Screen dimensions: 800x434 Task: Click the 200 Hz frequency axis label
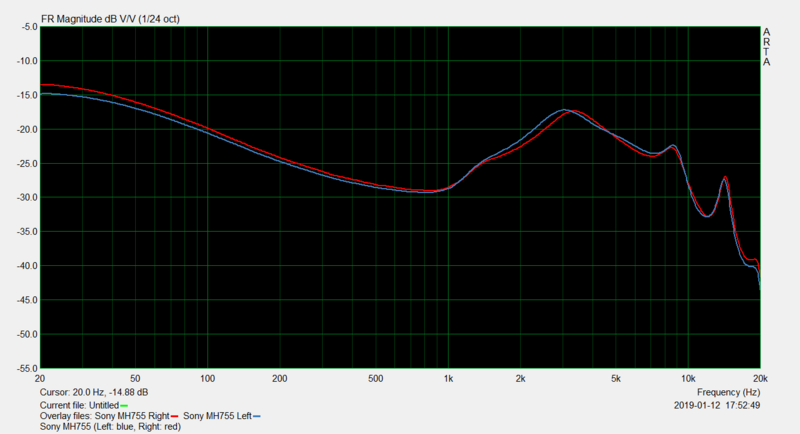(x=280, y=378)
